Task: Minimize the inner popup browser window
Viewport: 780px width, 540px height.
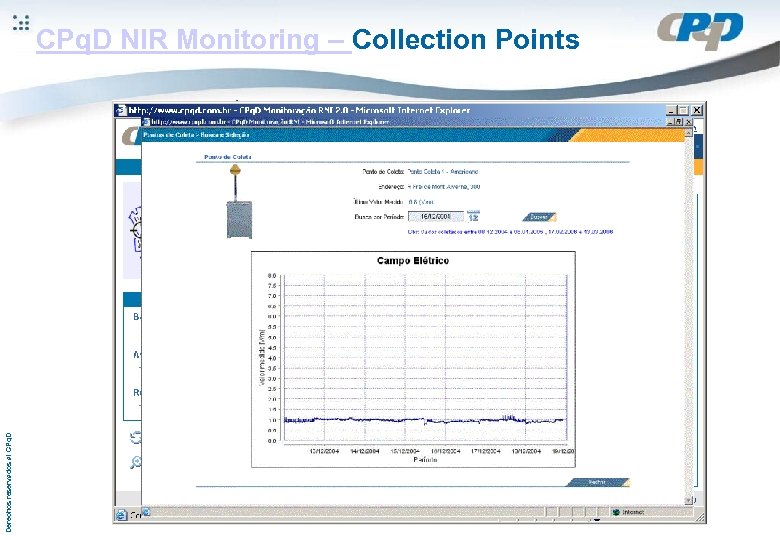Action: pos(670,122)
